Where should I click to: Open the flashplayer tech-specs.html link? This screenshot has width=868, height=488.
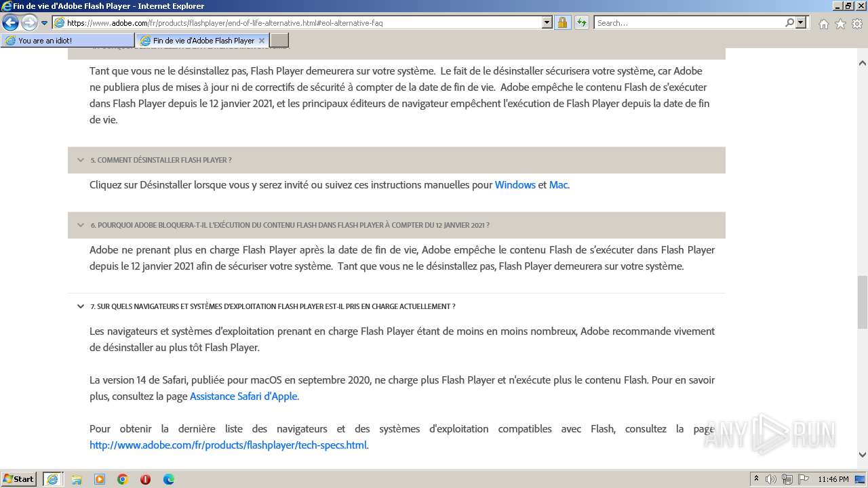tap(228, 445)
